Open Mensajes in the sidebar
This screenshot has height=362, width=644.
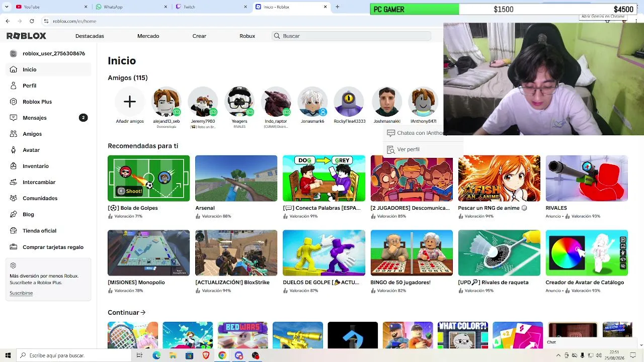point(48,118)
